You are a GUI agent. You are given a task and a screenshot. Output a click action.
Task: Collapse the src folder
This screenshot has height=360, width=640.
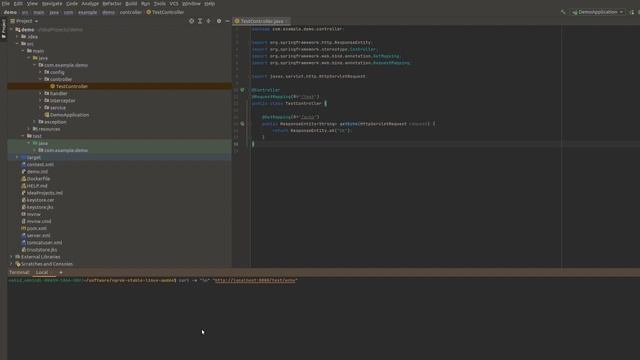tap(18, 44)
